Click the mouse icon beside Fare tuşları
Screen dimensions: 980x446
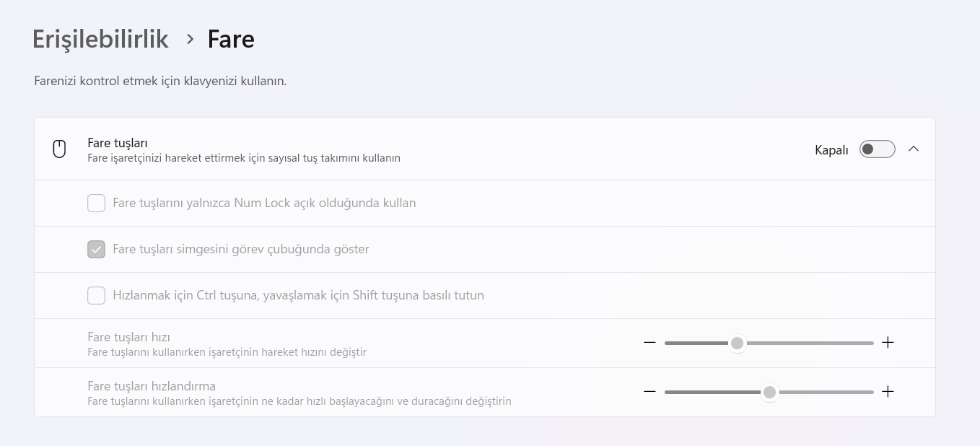pos(60,149)
